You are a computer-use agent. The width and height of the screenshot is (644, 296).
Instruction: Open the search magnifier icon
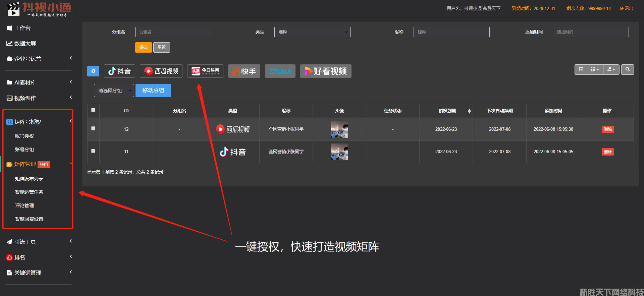point(627,69)
